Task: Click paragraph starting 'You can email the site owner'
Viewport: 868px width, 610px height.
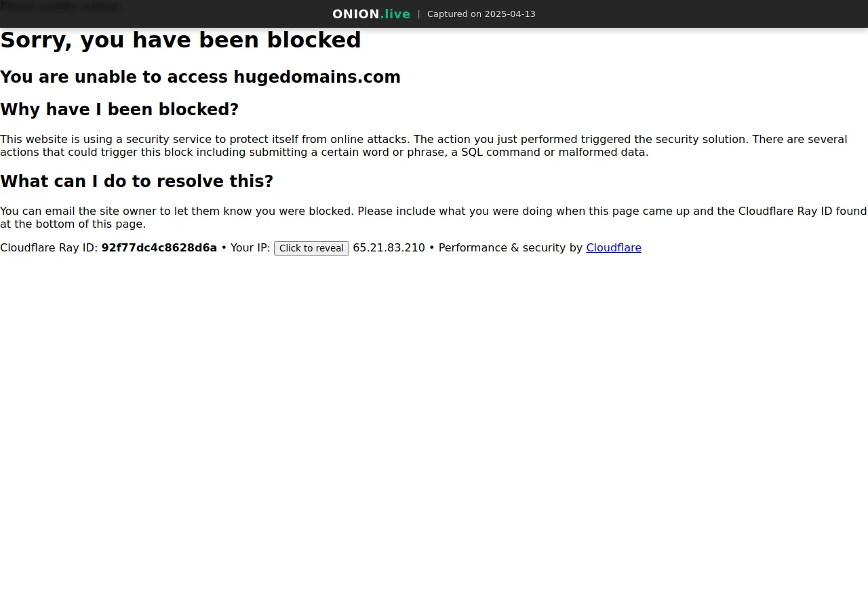Action: coord(433,218)
